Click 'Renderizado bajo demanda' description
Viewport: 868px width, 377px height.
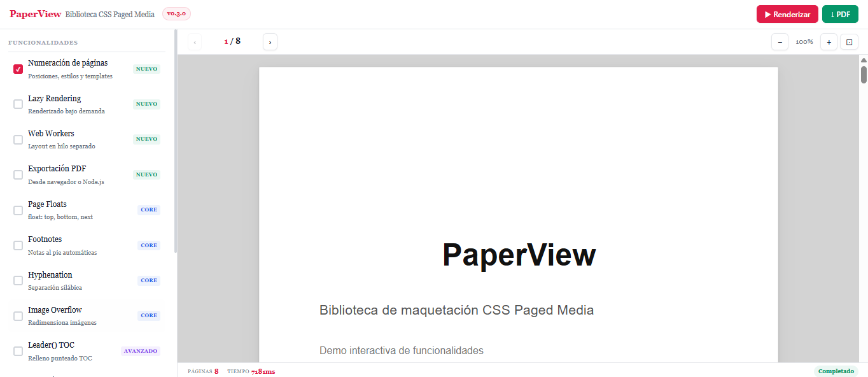click(x=66, y=111)
